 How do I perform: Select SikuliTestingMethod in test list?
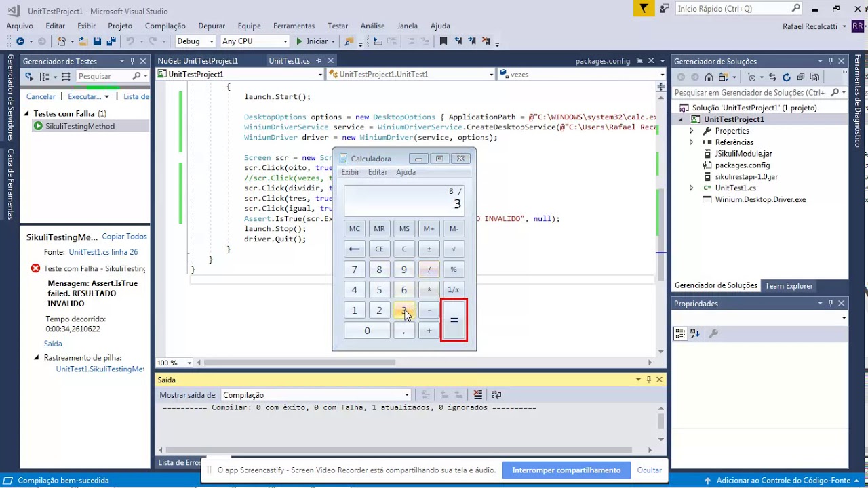point(80,126)
